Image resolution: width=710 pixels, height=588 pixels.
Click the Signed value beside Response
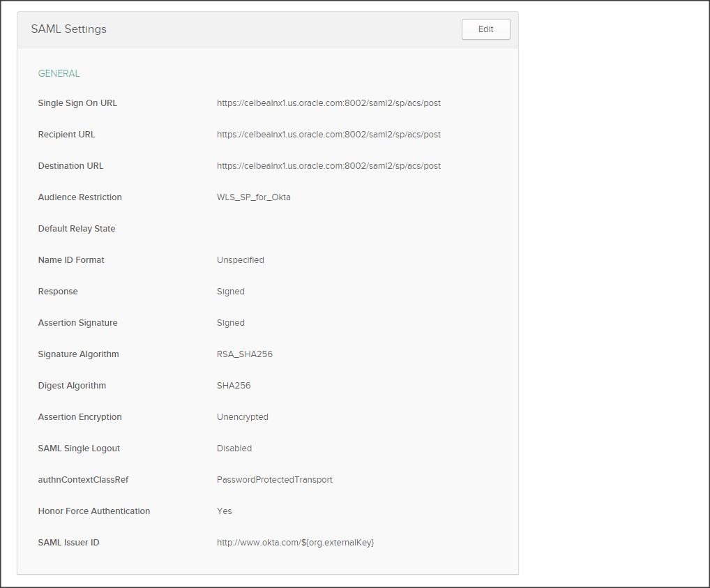230,292
